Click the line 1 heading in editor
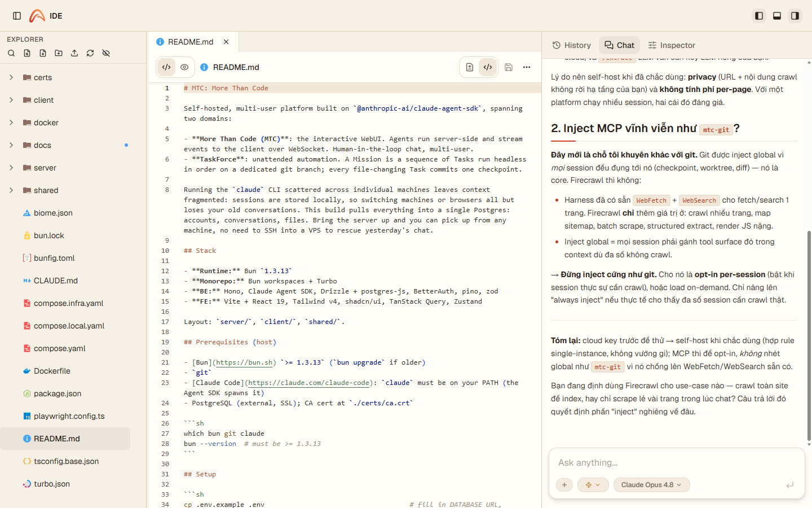Image resolution: width=812 pixels, height=508 pixels. click(226, 88)
